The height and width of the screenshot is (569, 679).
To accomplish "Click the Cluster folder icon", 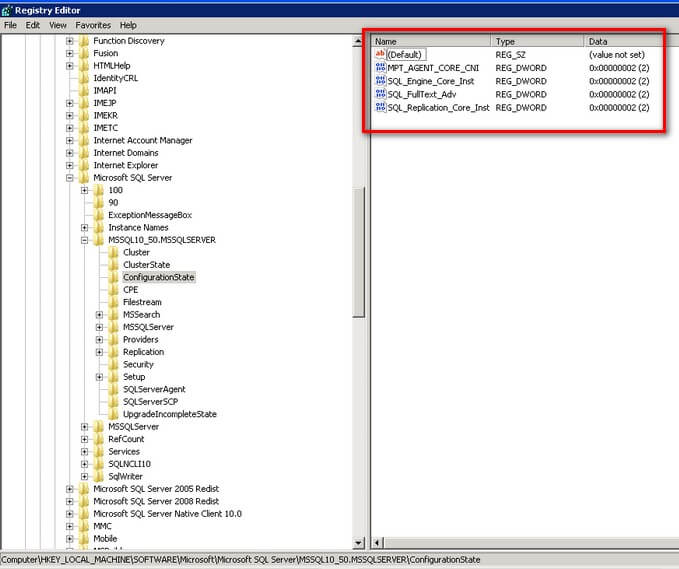I will point(113,252).
